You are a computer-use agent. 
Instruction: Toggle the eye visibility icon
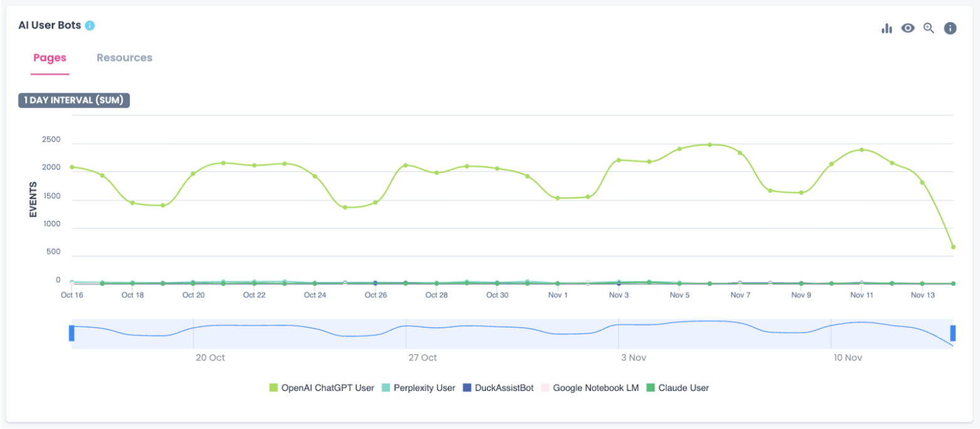908,28
